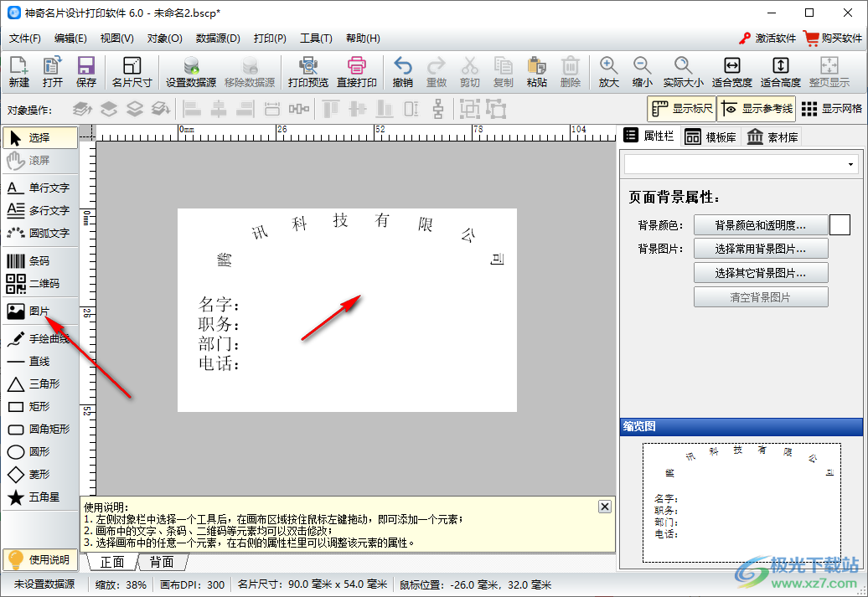Viewport: 868px width, 597px height.
Task: Paste with 粘贴 icon
Action: 536,72
